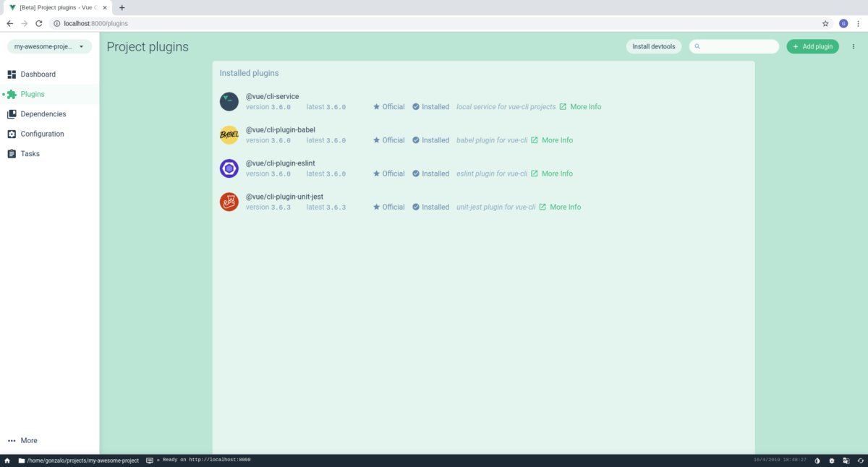Click the ESLint plugin logo
The image size is (868, 467).
tap(229, 168)
